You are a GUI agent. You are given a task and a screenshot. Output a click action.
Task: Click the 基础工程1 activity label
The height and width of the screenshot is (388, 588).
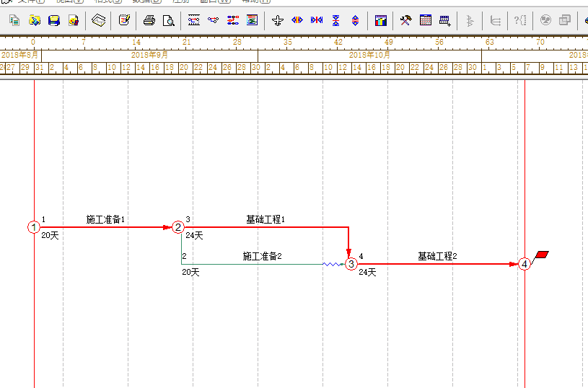pos(266,219)
